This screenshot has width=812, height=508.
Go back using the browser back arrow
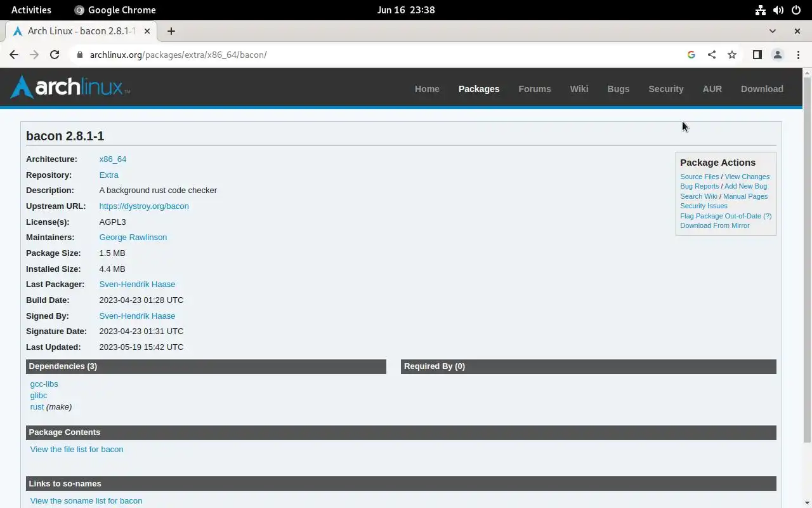click(14, 55)
